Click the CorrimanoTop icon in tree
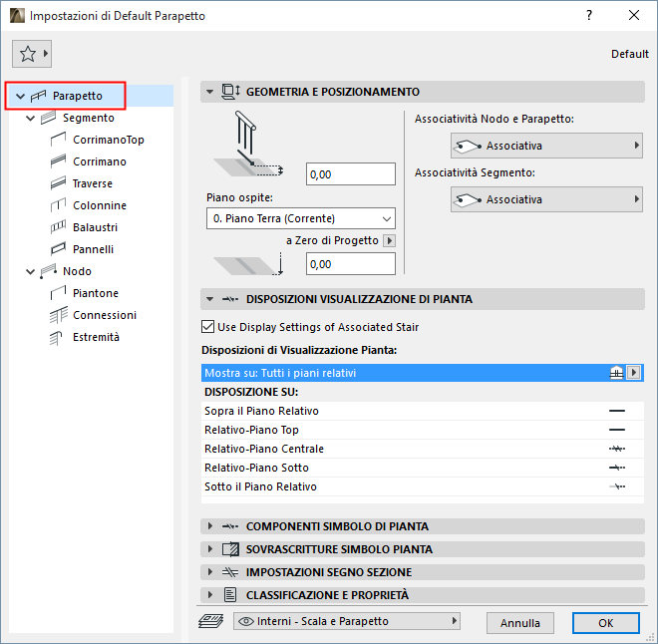Image resolution: width=658 pixels, height=644 pixels. click(58, 140)
